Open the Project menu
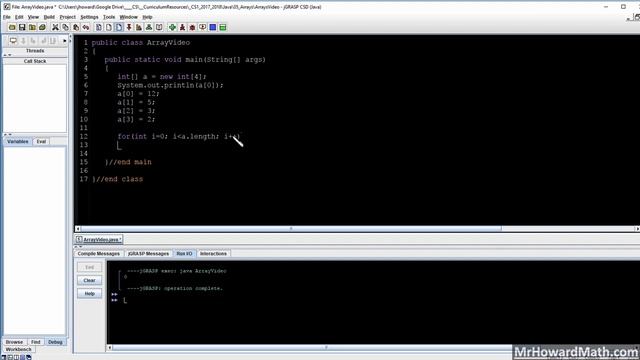The width and height of the screenshot is (640, 360). point(67,17)
